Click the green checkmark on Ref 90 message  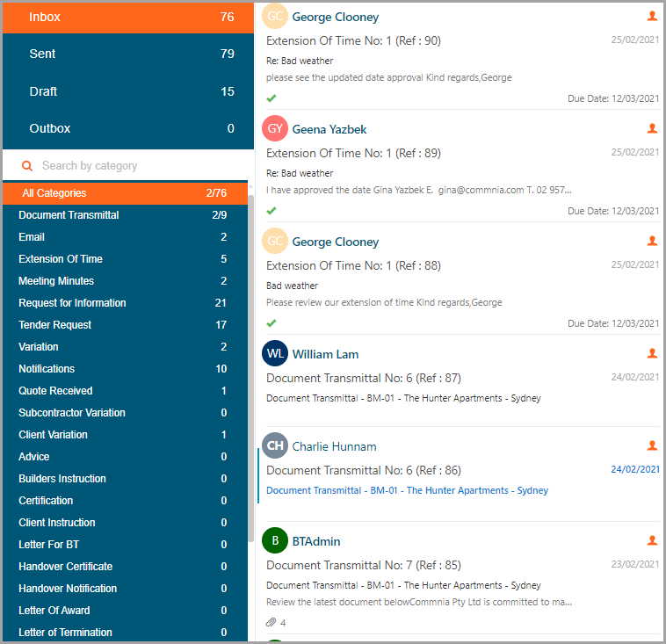271,98
